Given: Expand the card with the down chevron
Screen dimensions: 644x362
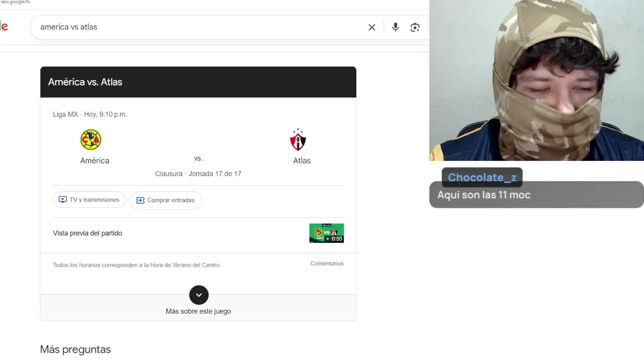Looking at the screenshot, I should (x=199, y=295).
